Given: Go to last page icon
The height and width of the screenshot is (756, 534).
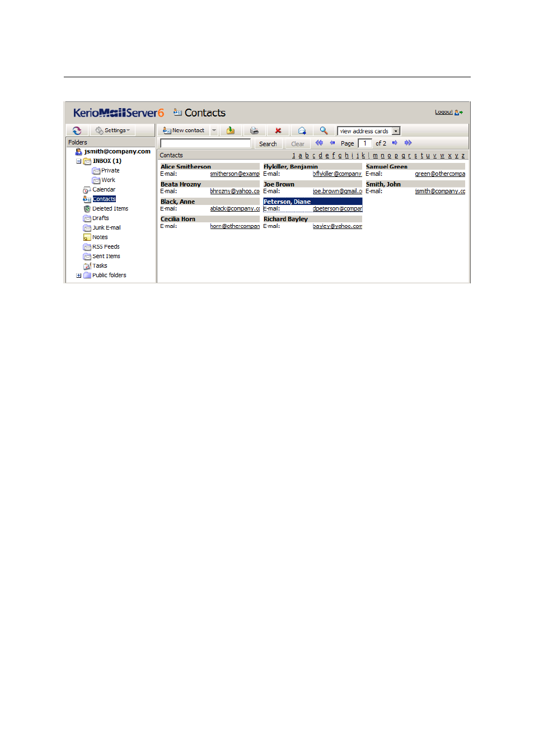Looking at the screenshot, I should tap(408, 143).
